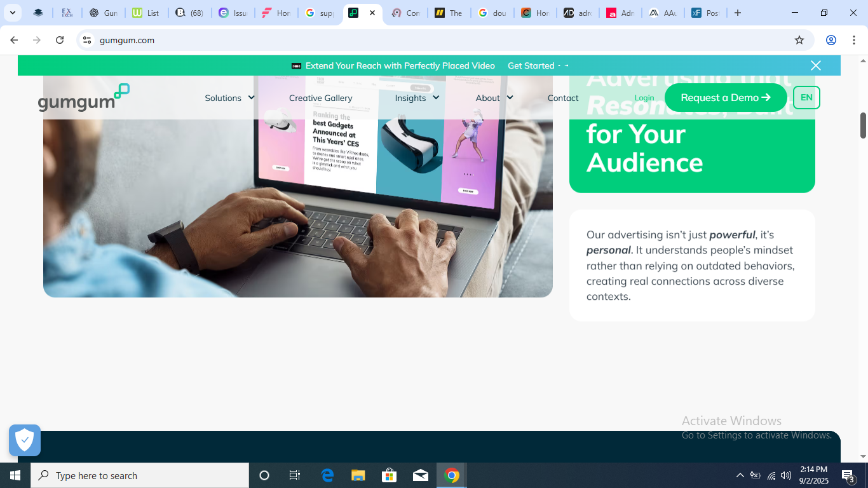Open the Windows Start menu
The width and height of the screenshot is (868, 488).
[15, 475]
